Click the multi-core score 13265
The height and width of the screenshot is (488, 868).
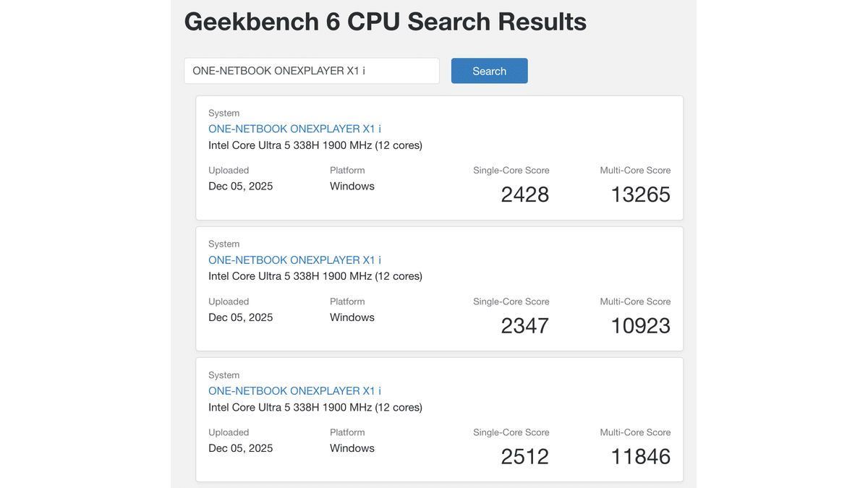(x=640, y=194)
